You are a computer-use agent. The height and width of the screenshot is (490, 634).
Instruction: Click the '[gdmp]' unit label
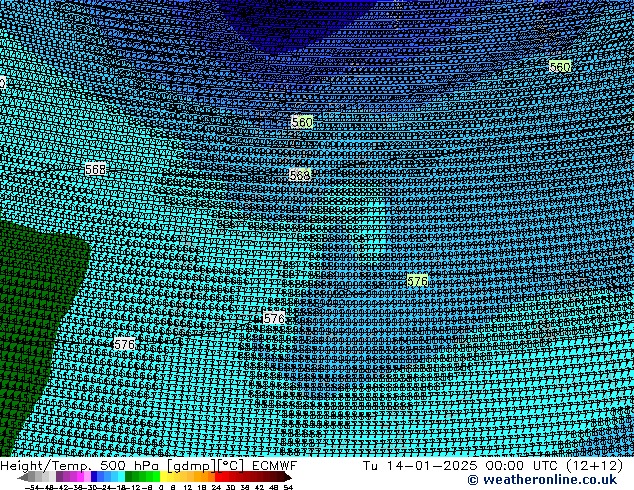tap(192, 466)
